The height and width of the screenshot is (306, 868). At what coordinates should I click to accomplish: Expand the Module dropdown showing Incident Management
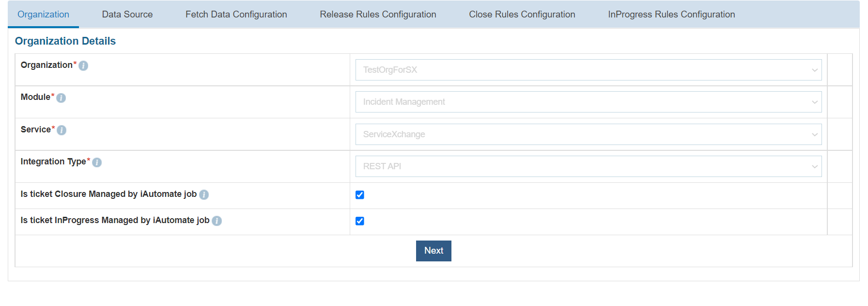pos(588,102)
